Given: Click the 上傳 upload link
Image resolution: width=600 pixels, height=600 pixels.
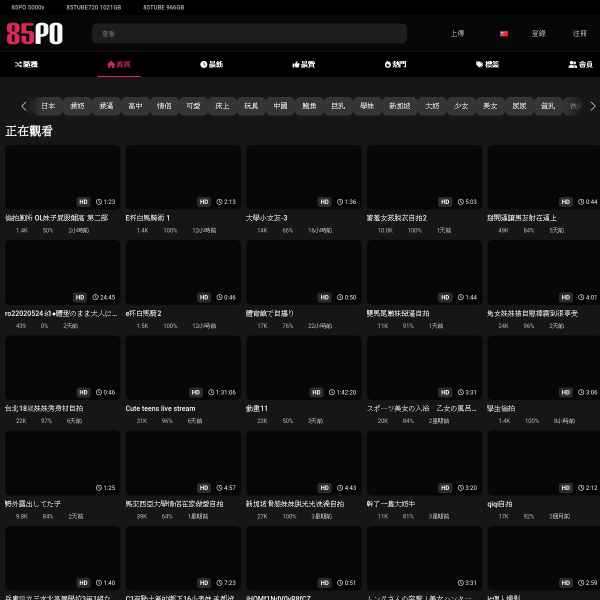Looking at the screenshot, I should click(x=457, y=34).
